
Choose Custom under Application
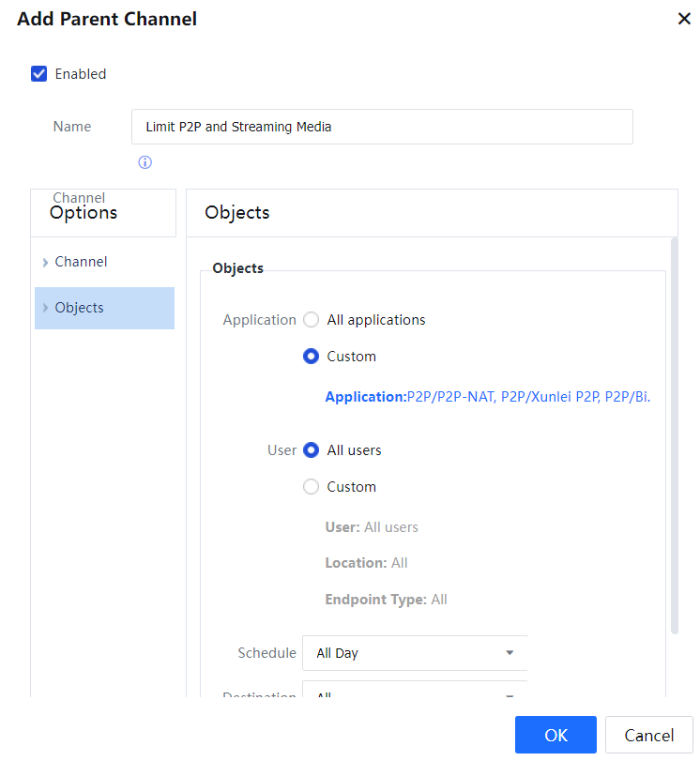pos(312,357)
